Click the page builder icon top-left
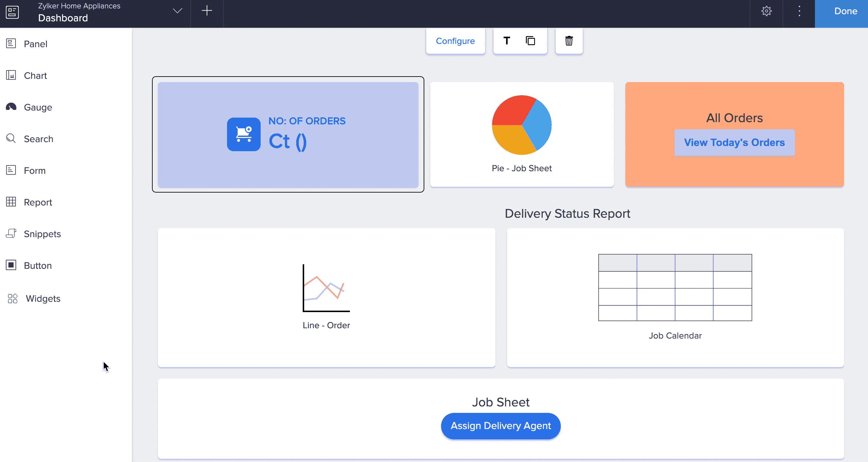The height and width of the screenshot is (462, 868). [x=13, y=13]
